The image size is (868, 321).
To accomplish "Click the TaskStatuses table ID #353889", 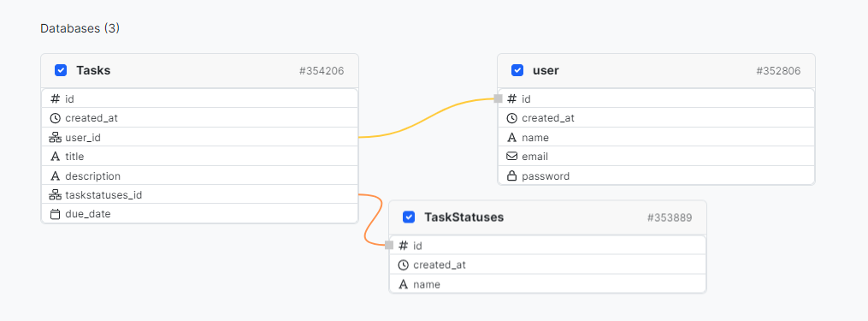I will click(670, 218).
